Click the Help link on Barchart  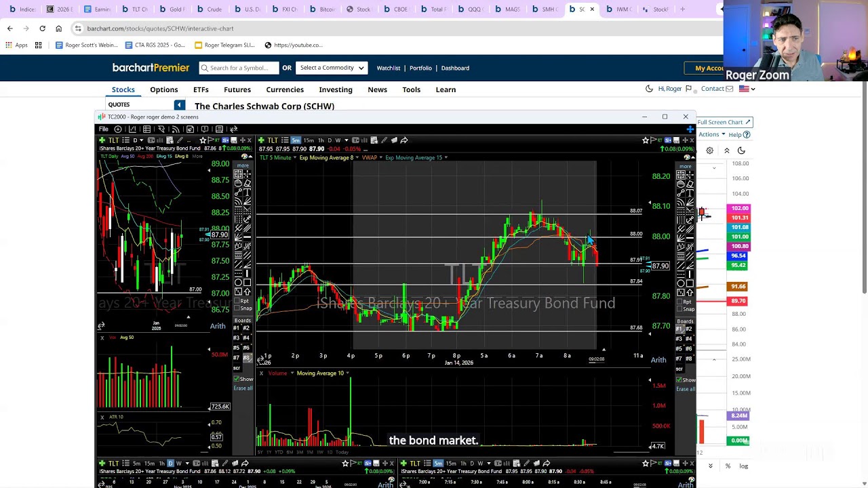tap(738, 135)
